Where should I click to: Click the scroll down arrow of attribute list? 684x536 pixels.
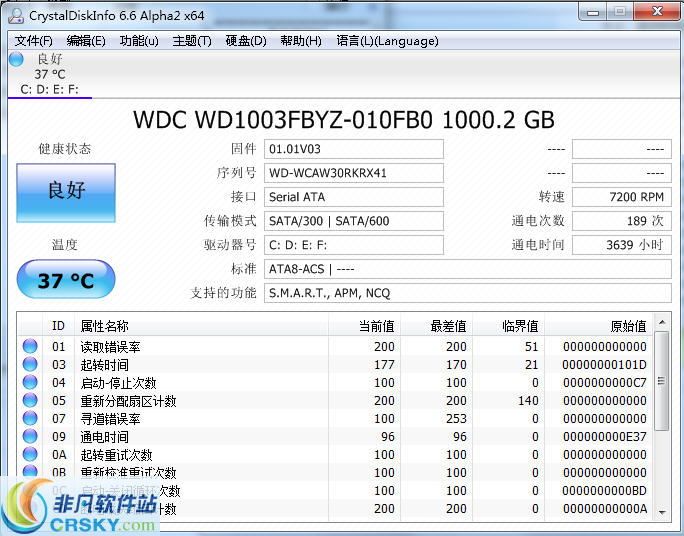(662, 512)
